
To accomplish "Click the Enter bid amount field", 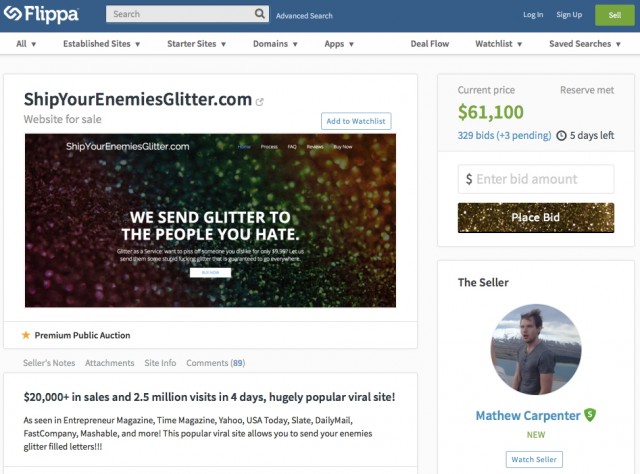I will [536, 179].
